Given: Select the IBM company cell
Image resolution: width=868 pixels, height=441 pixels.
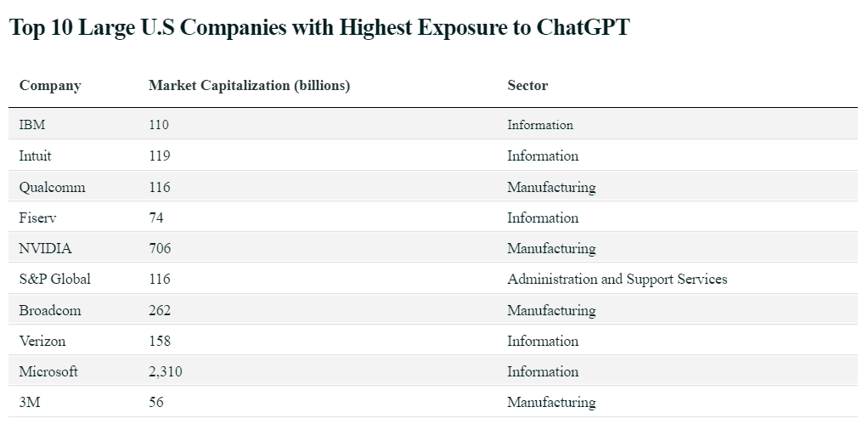Looking at the screenshot, I should click(x=32, y=125).
